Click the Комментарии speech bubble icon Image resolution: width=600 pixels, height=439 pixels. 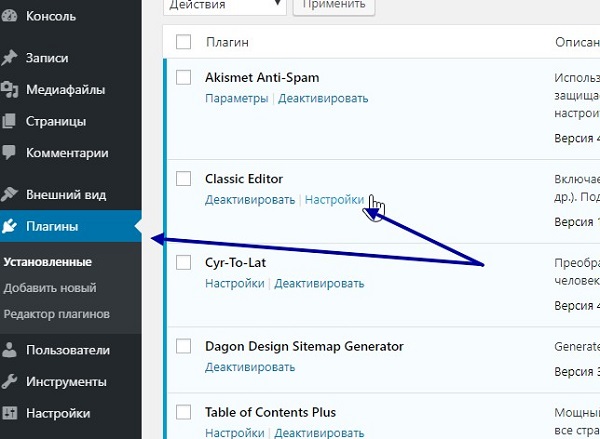pos(9,153)
